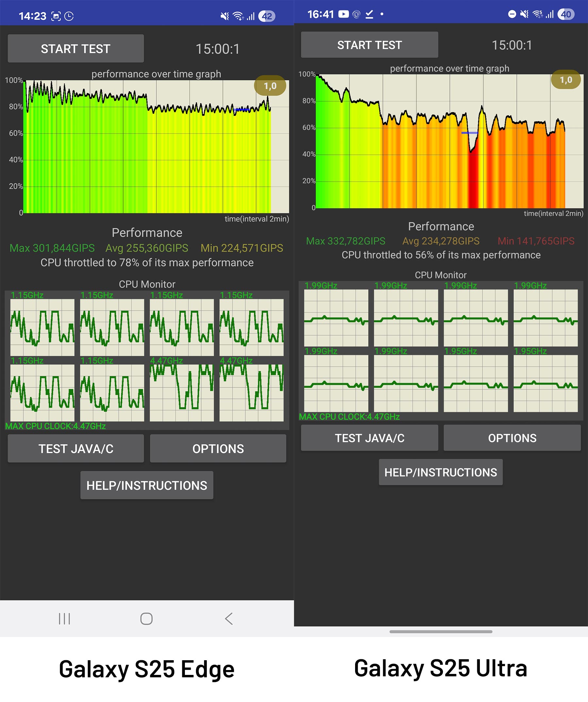This screenshot has width=588, height=702.
Task: Tap the 40 battery indicator on S25 Ultra
Action: (x=566, y=14)
